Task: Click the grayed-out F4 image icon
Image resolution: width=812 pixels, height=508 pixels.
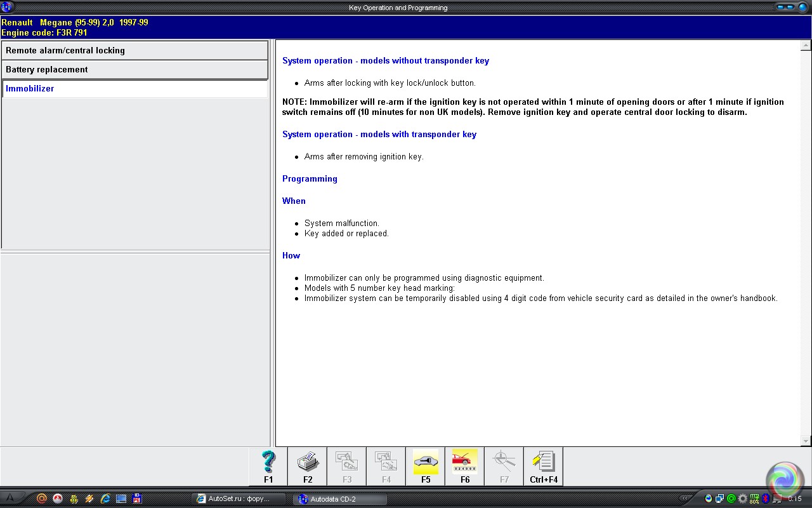Action: (386, 466)
